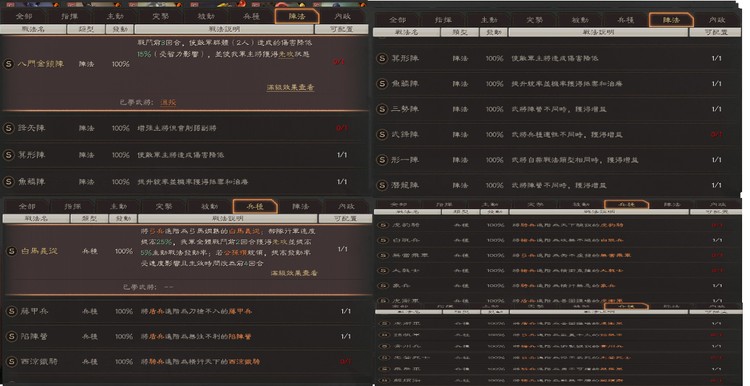Click the highlighted 八門金鎖陣 tactic name

pyautogui.click(x=41, y=64)
